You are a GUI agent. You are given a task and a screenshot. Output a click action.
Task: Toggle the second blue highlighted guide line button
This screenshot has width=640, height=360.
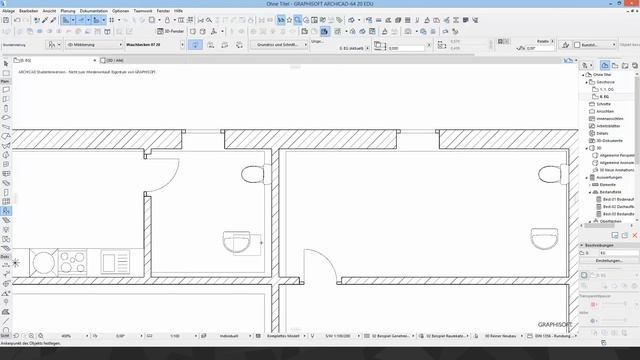pyautogui.click(x=81, y=20)
